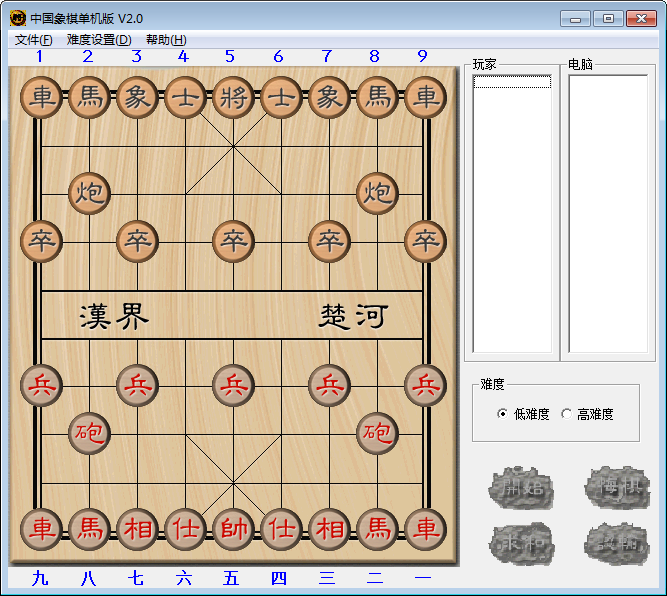Open the 文件(F) menu
This screenshot has width=667, height=596.
(x=33, y=40)
